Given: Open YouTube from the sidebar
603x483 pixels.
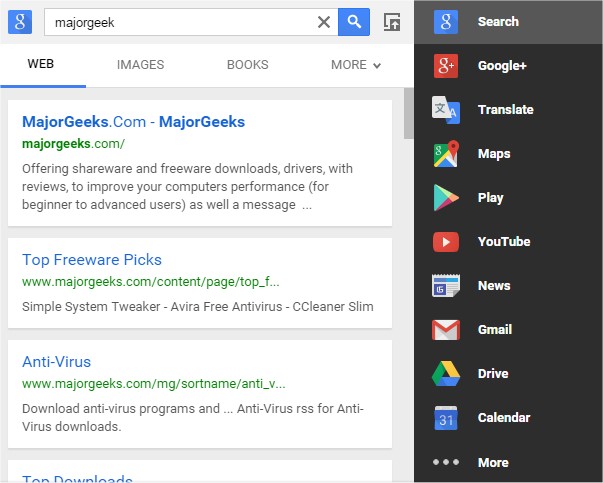Looking at the screenshot, I should pos(446,242).
